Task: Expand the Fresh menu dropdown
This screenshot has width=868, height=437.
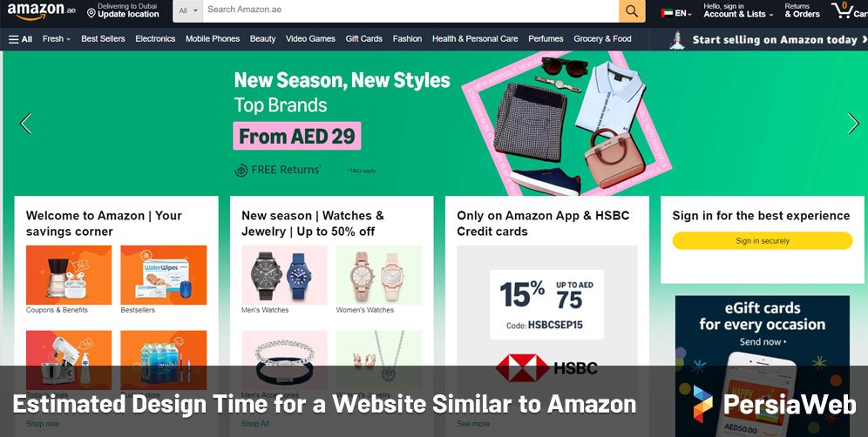Action: pos(57,38)
